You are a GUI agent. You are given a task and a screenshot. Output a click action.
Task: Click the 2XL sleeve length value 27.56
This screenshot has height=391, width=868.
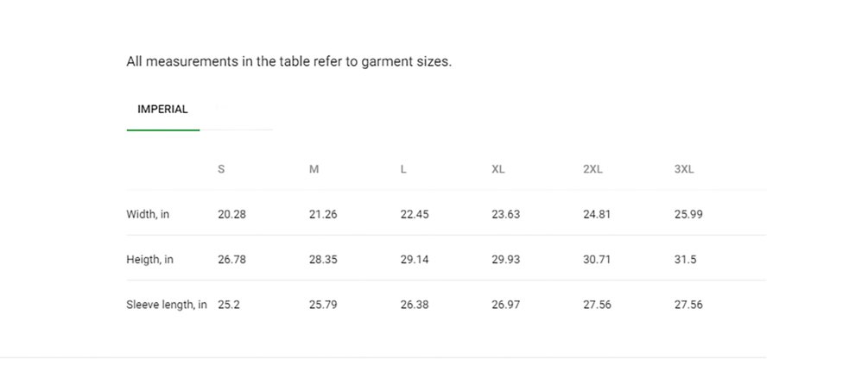(597, 305)
